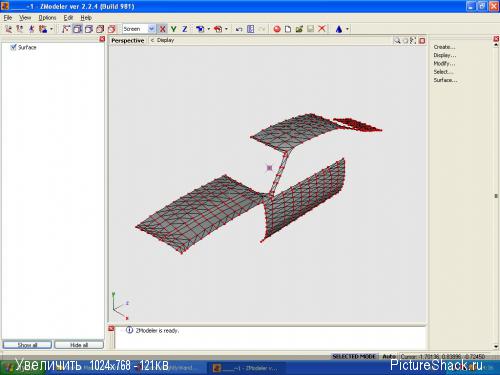Select the Objects level tool
The height and width of the screenshot is (375, 500).
43,29
